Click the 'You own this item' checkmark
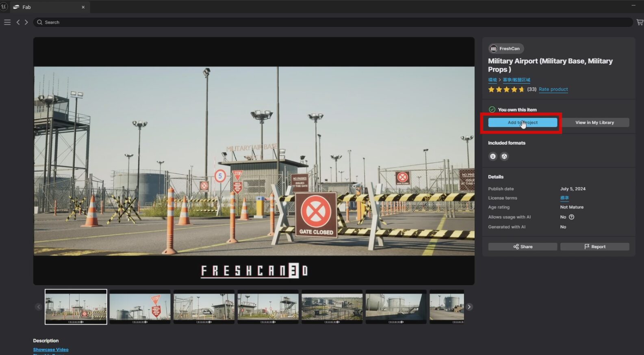Screen dimensions: 644x355 [x=492, y=110]
